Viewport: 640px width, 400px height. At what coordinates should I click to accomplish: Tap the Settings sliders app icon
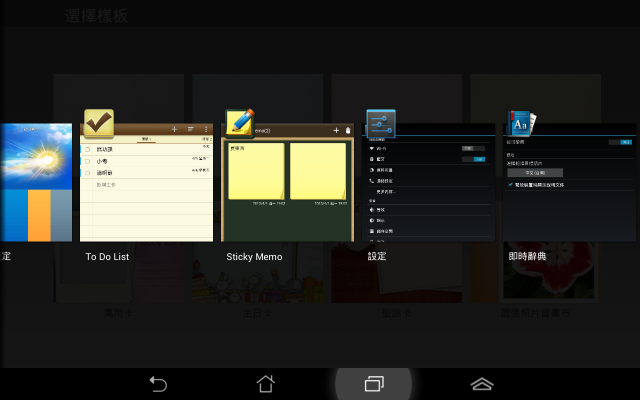pos(381,123)
